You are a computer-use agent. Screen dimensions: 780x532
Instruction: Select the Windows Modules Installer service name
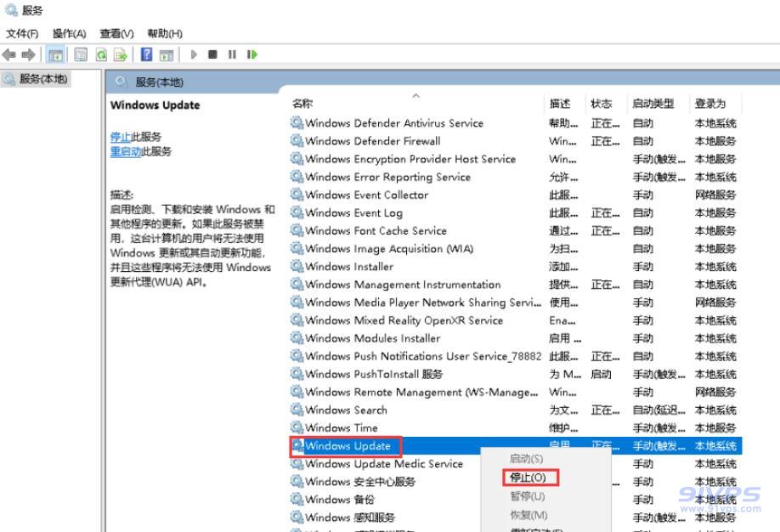click(373, 338)
